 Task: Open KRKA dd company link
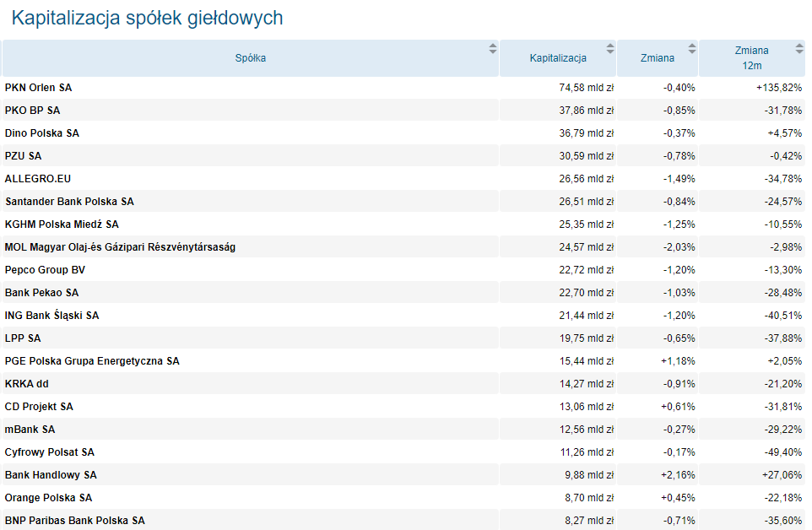pos(26,383)
